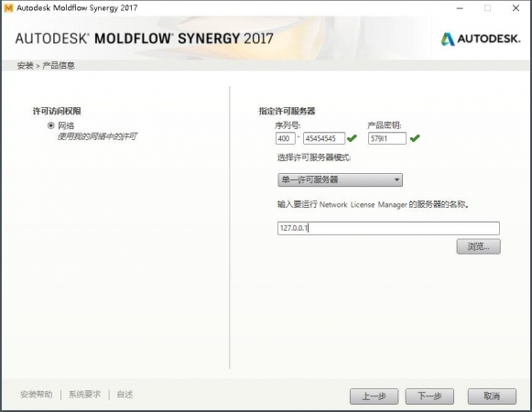This screenshot has width=532, height=412.
Task: Open the 单一许可服务器 server mode dropdown
Action: (340, 179)
